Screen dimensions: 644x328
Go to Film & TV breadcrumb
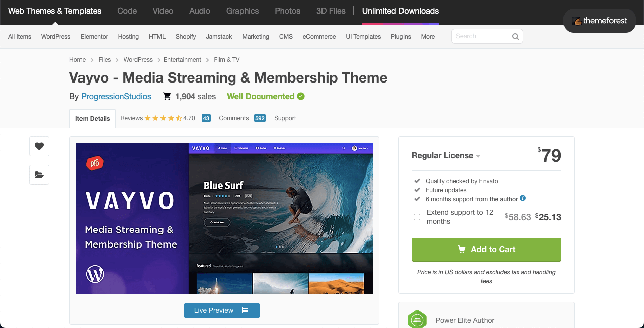pyautogui.click(x=227, y=60)
